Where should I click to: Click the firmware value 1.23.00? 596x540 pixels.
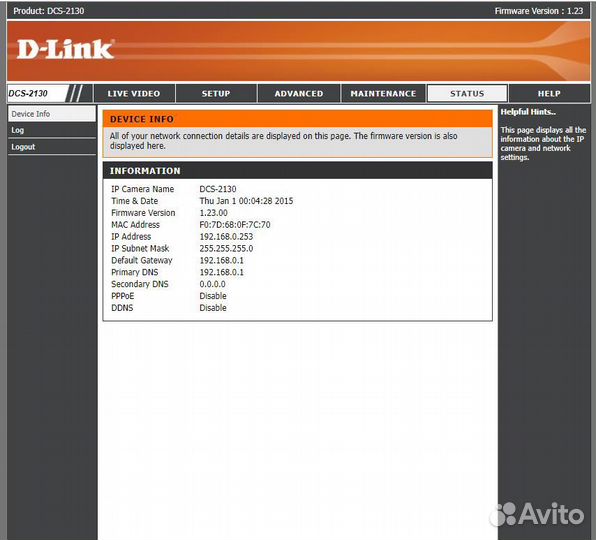[x=214, y=213]
